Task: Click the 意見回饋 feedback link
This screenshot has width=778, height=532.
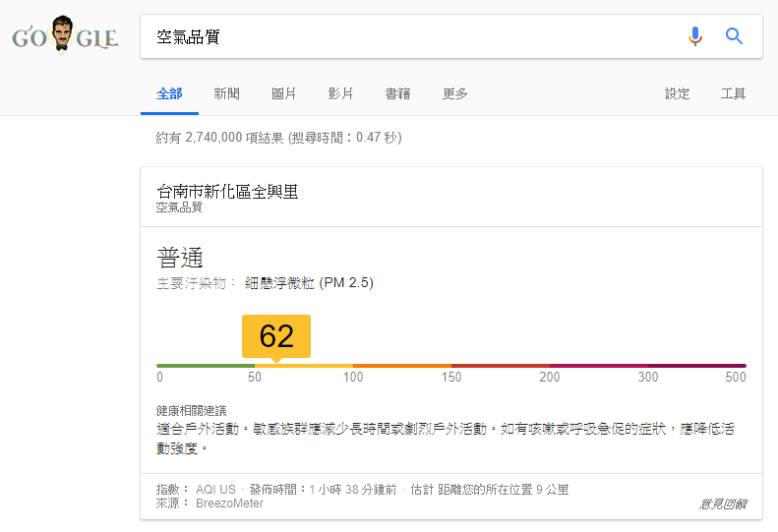Action: pyautogui.click(x=722, y=504)
